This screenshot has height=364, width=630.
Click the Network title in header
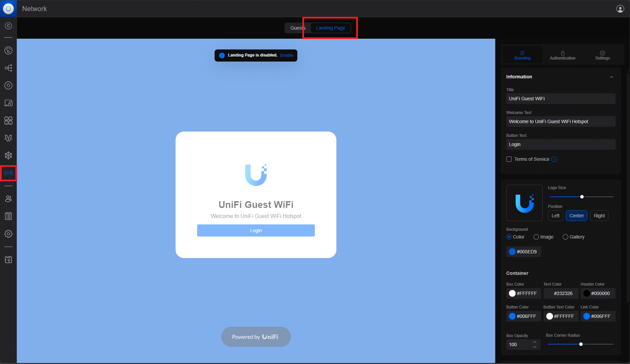pos(34,9)
